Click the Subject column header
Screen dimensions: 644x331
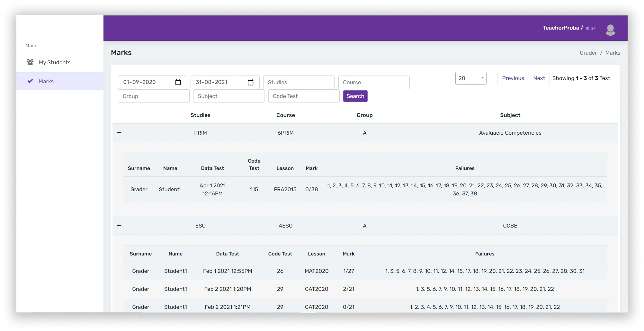click(x=510, y=115)
